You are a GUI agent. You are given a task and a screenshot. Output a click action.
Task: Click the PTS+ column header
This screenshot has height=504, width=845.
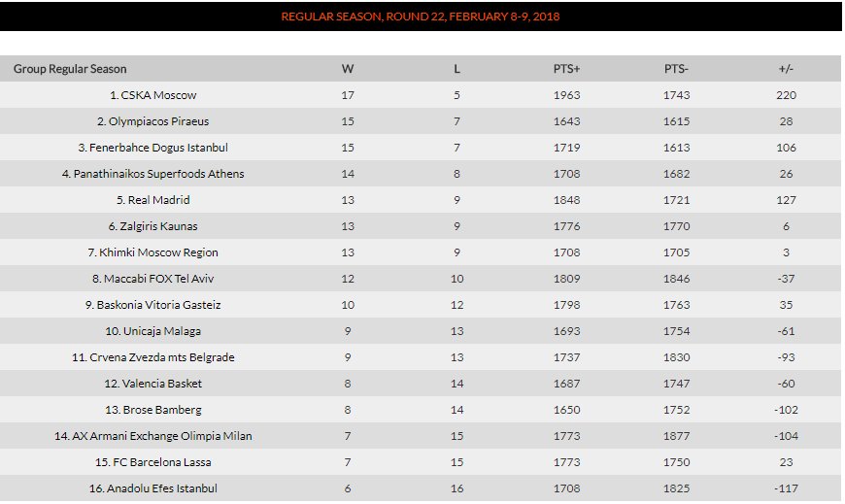click(566, 69)
